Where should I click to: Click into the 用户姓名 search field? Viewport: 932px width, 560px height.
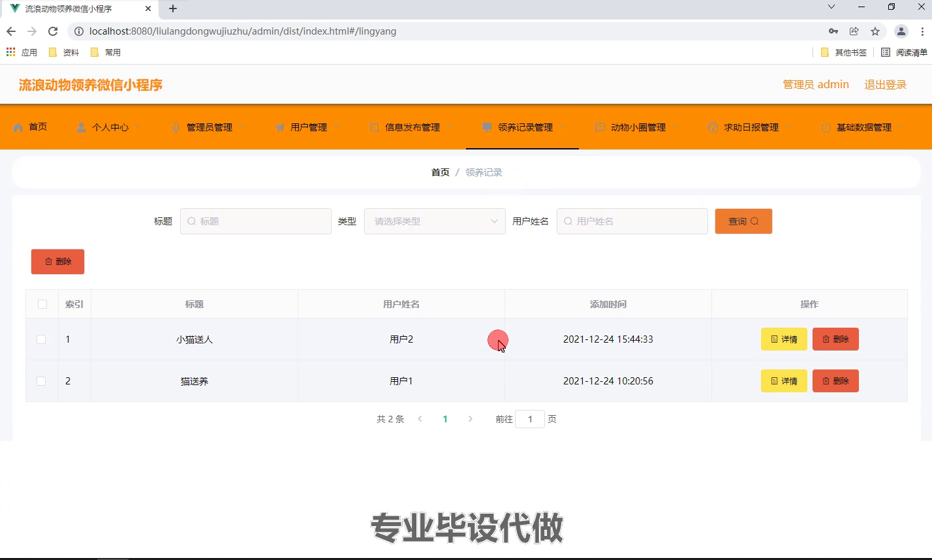(x=632, y=221)
